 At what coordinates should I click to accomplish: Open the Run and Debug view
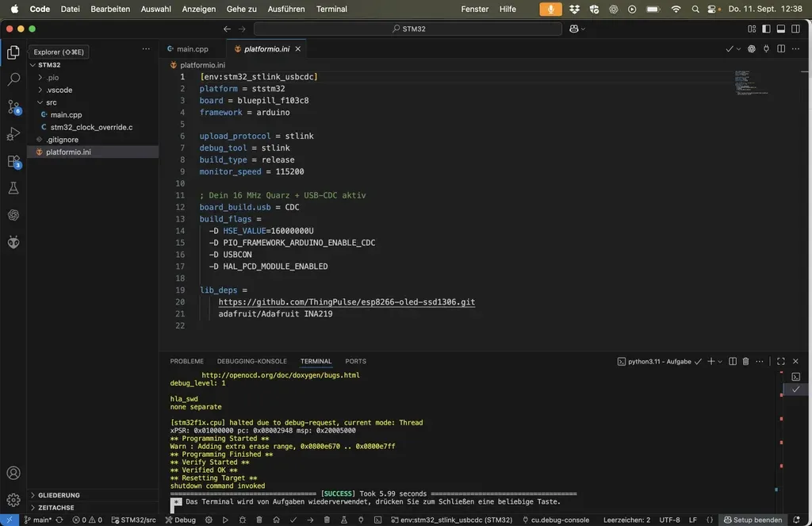point(13,133)
